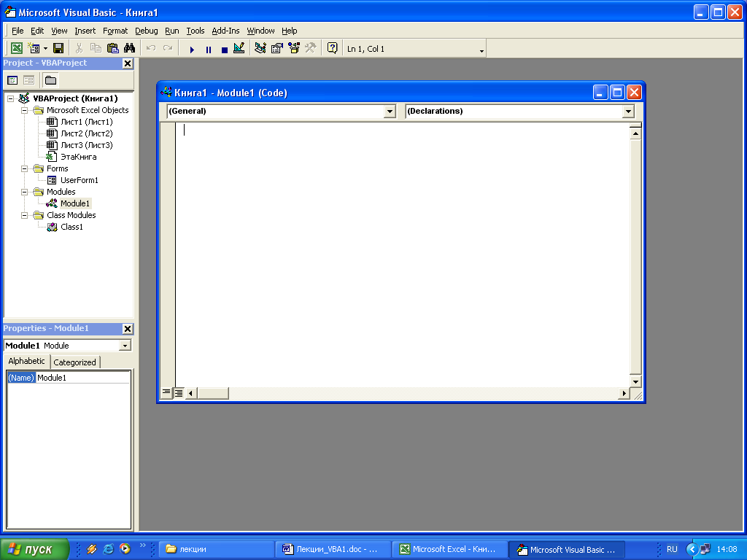
Task: Open the (Declarations) procedure dropdown
Action: pyautogui.click(x=629, y=112)
